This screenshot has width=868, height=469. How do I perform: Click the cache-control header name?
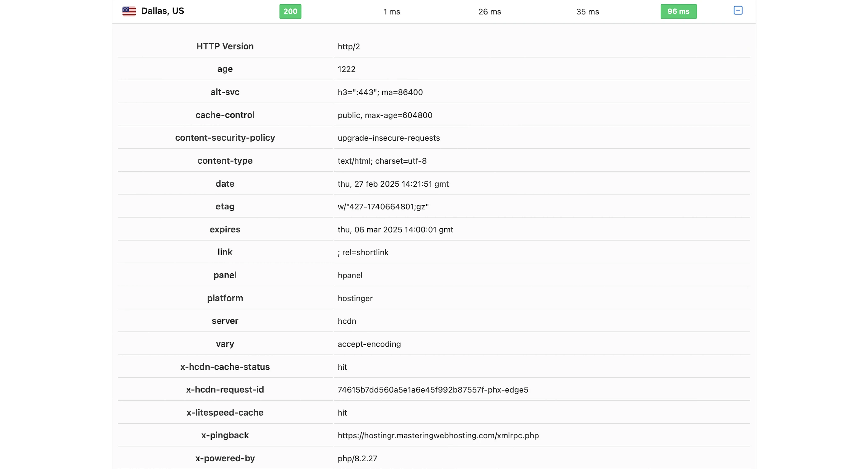[225, 115]
